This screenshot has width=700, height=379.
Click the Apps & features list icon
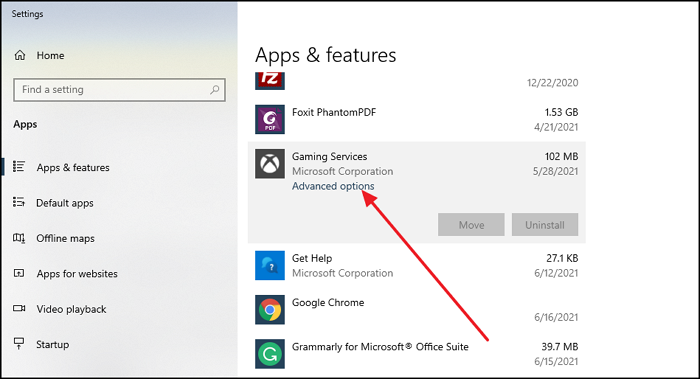click(x=19, y=167)
